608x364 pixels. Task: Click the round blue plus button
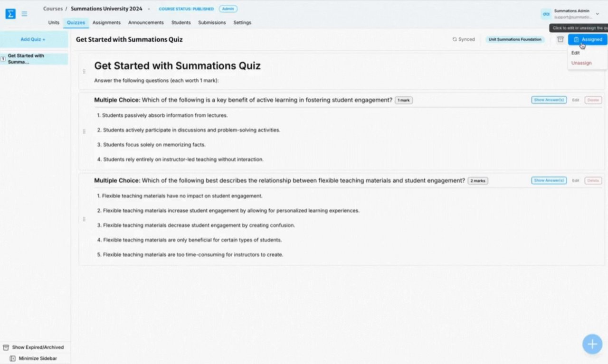592,344
